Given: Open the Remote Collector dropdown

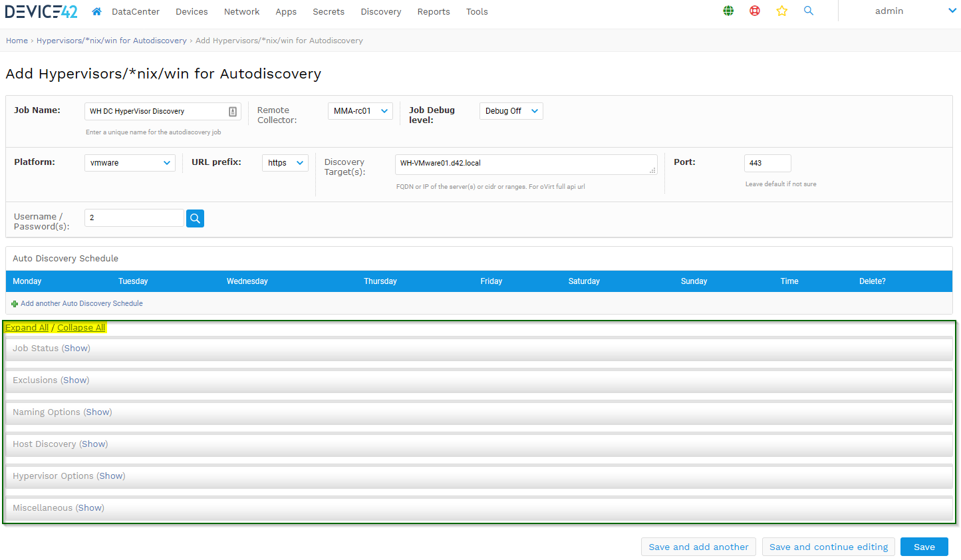Looking at the screenshot, I should pos(360,111).
